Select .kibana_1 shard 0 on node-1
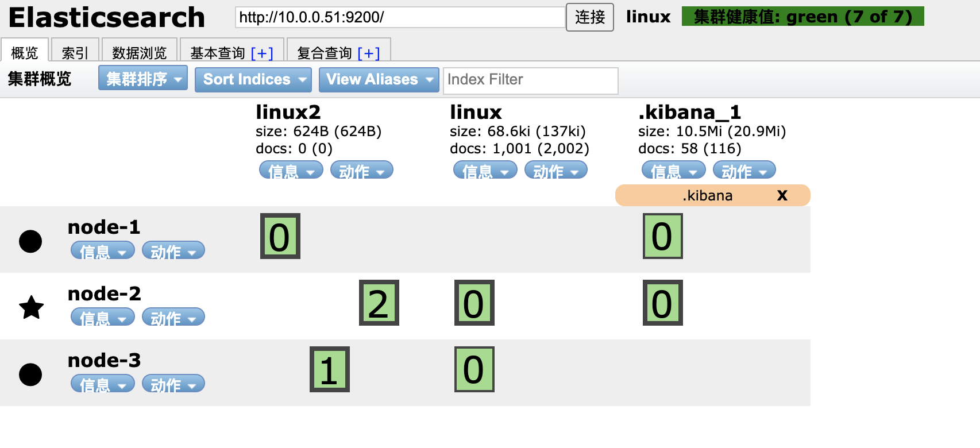The width and height of the screenshot is (980, 448). pyautogui.click(x=663, y=236)
